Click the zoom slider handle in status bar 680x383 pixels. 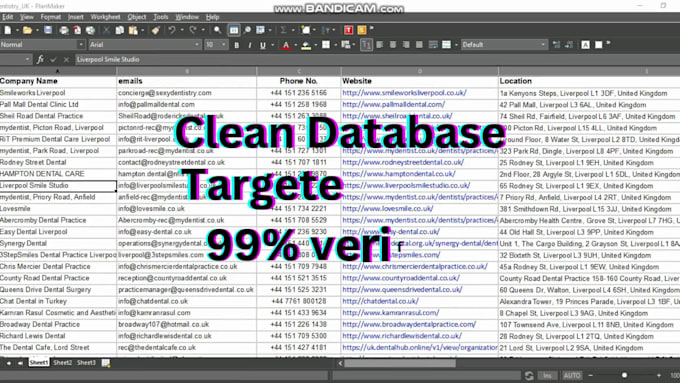pyautogui.click(x=624, y=376)
